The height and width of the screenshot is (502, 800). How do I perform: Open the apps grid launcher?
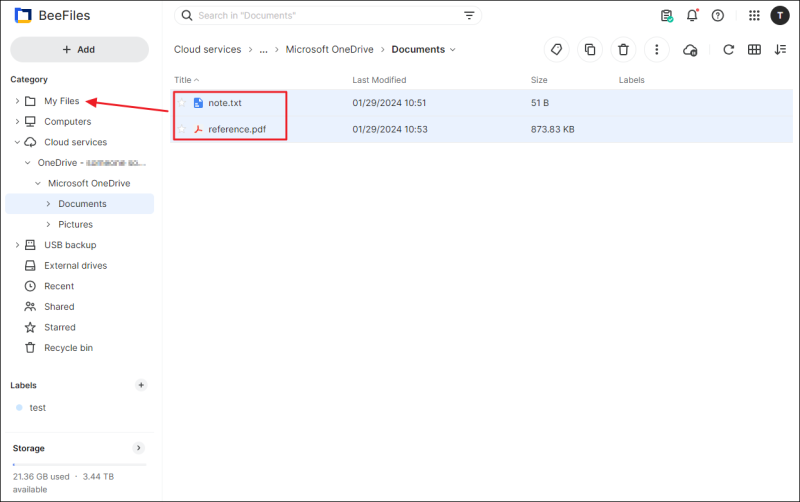754,16
